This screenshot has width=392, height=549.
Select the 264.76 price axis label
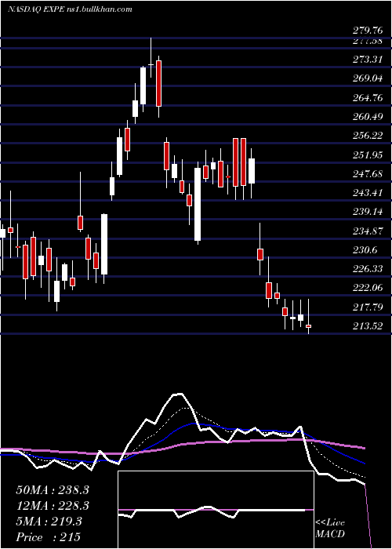tap(367, 98)
